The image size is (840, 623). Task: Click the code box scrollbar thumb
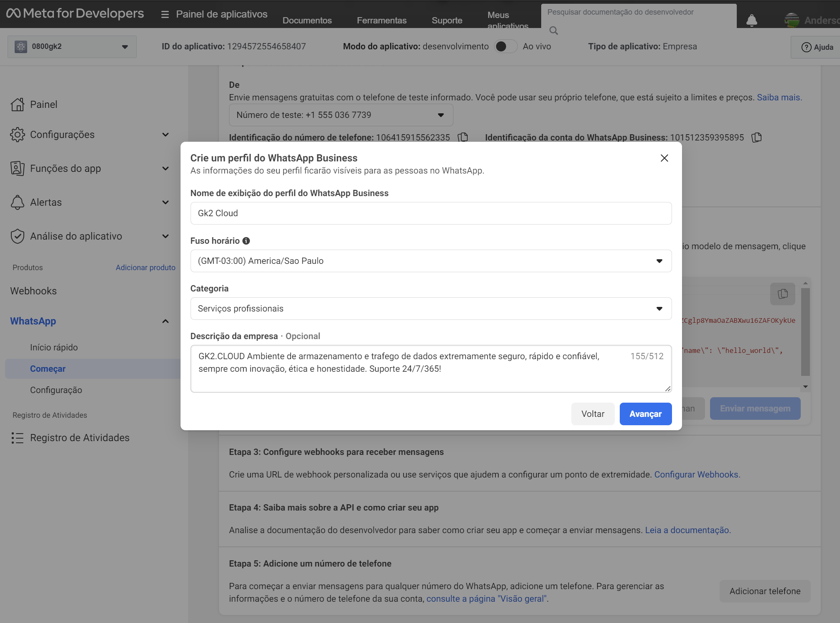pyautogui.click(x=805, y=332)
